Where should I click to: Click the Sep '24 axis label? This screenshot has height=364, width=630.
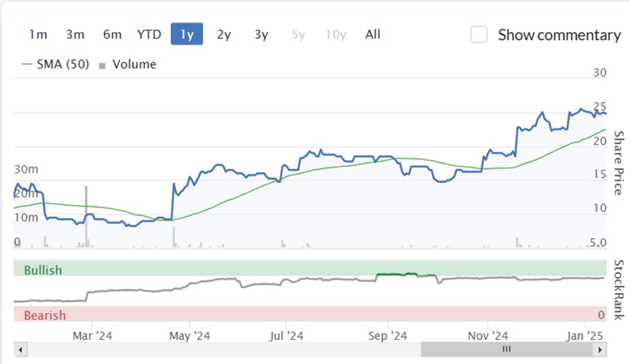pos(388,336)
